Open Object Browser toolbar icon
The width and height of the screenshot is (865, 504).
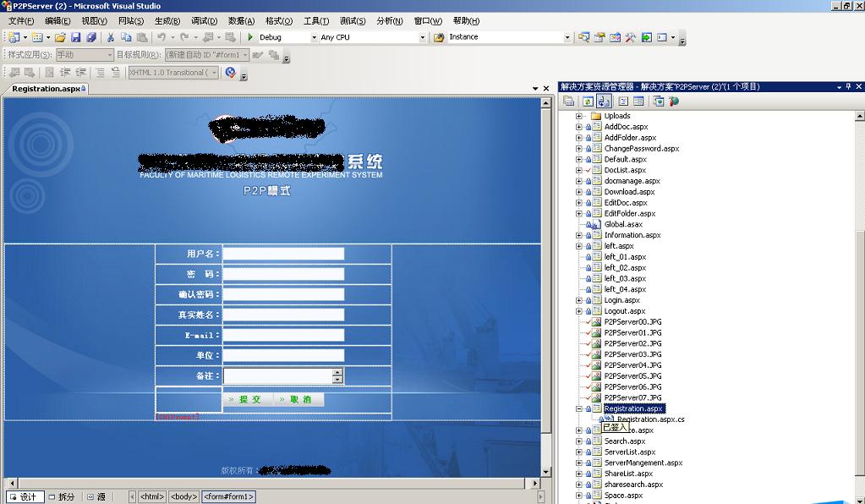tap(615, 37)
